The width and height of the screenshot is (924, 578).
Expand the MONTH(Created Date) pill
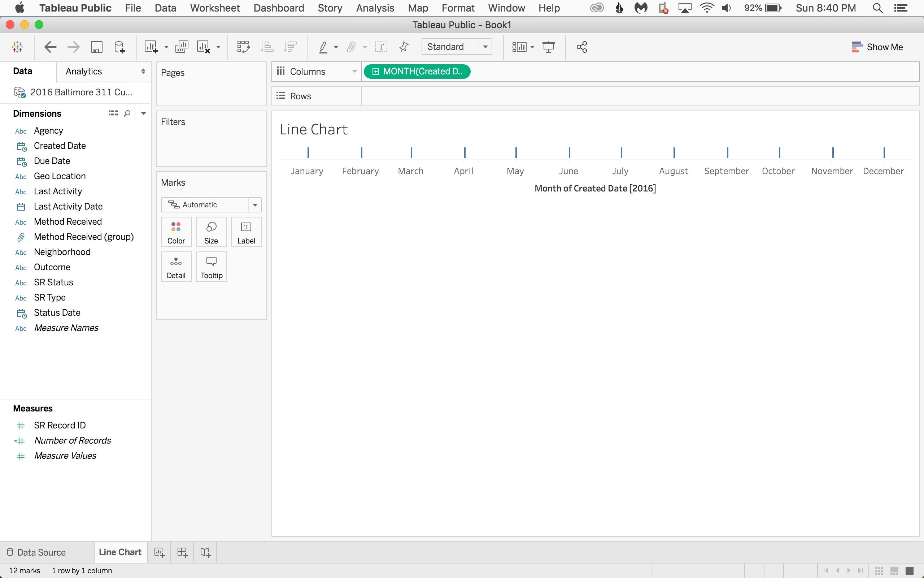tap(375, 72)
